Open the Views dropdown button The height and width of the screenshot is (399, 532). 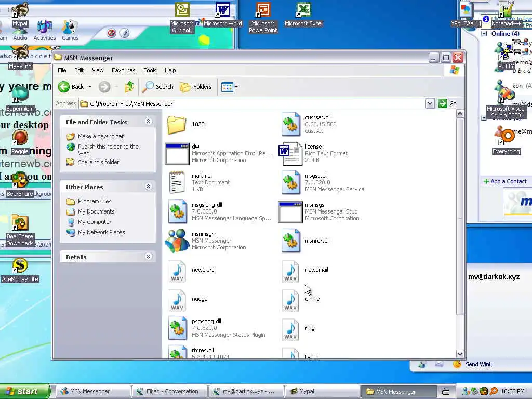pyautogui.click(x=229, y=87)
